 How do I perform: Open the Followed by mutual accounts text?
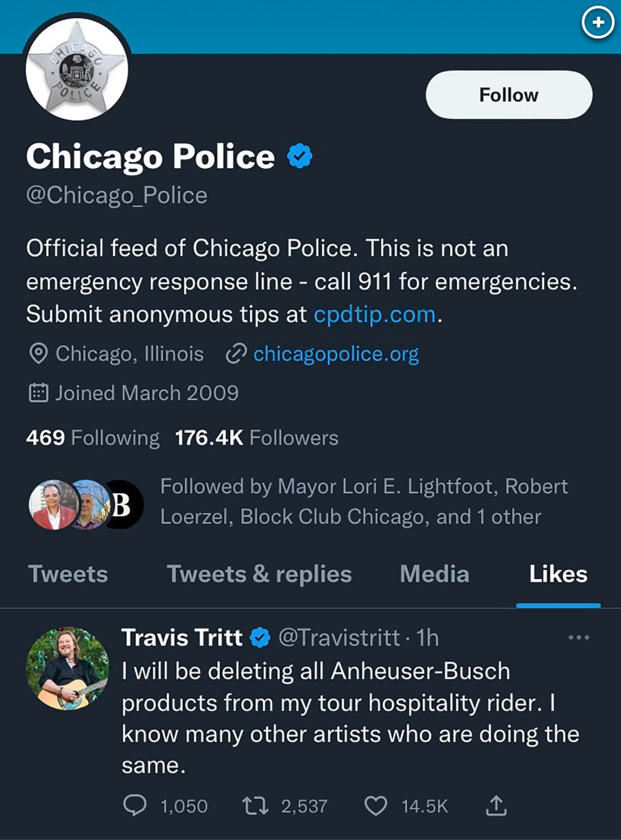364,501
